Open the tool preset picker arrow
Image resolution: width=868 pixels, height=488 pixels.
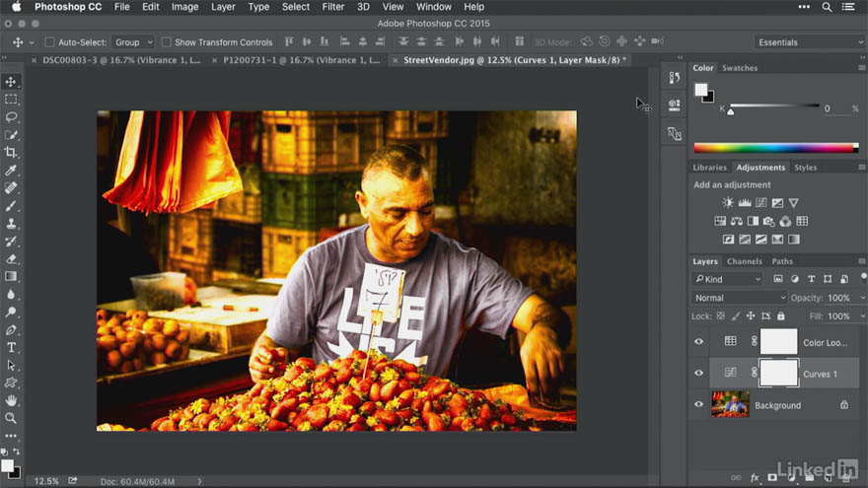(32, 42)
